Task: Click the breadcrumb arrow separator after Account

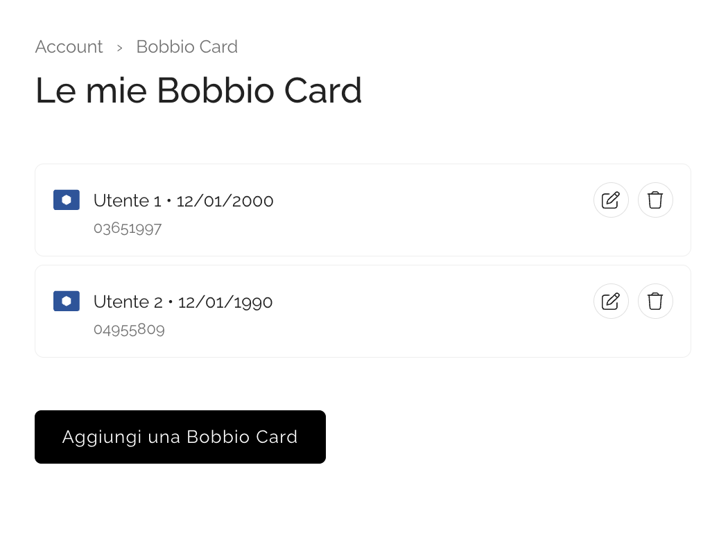Action: click(119, 48)
